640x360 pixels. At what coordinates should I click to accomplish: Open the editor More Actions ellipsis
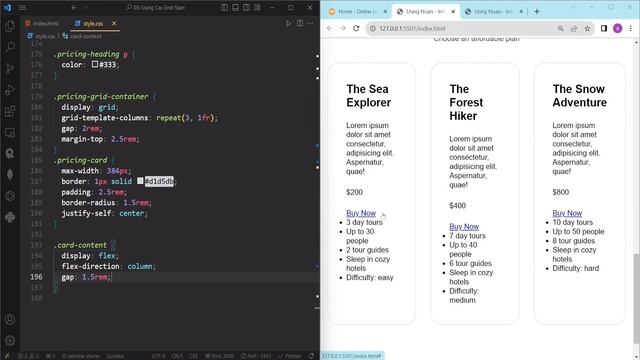tap(311, 24)
